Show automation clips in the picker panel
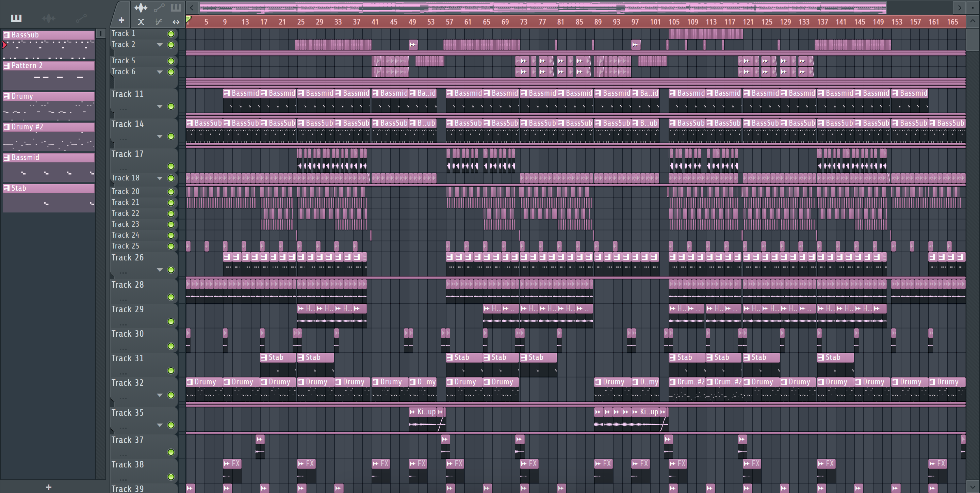980x493 pixels. pos(81,18)
